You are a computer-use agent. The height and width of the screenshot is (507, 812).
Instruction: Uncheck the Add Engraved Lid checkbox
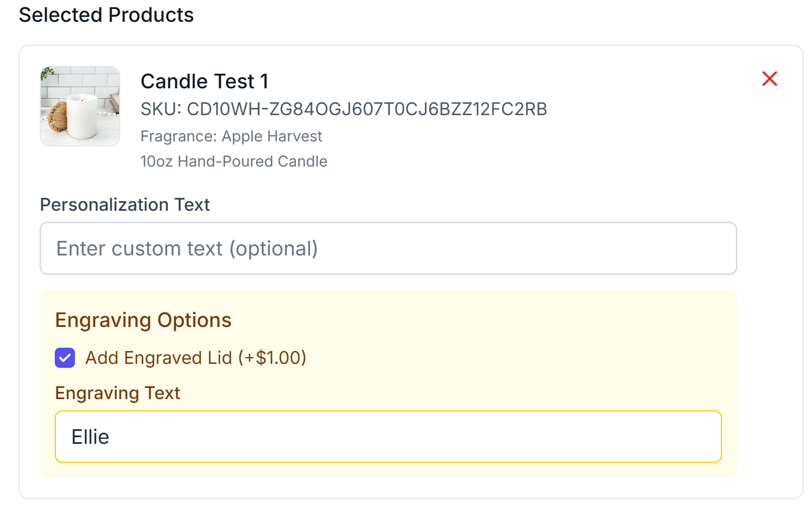tap(65, 358)
